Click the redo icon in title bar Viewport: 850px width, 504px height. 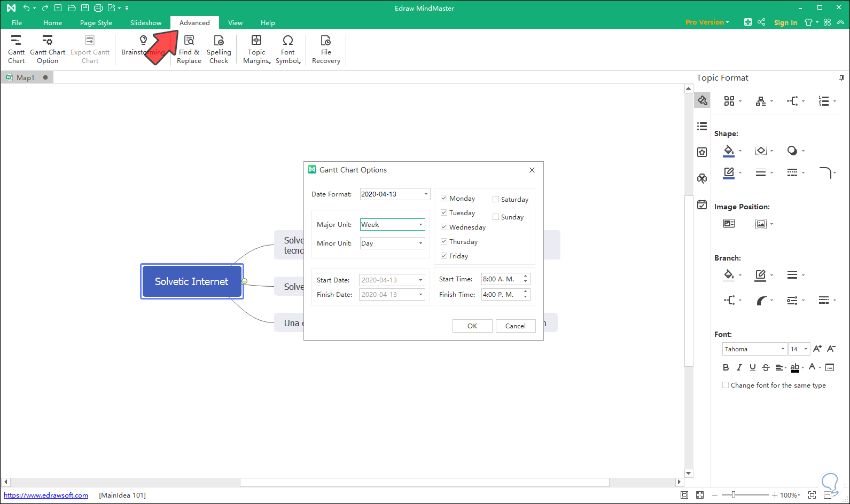pyautogui.click(x=45, y=8)
